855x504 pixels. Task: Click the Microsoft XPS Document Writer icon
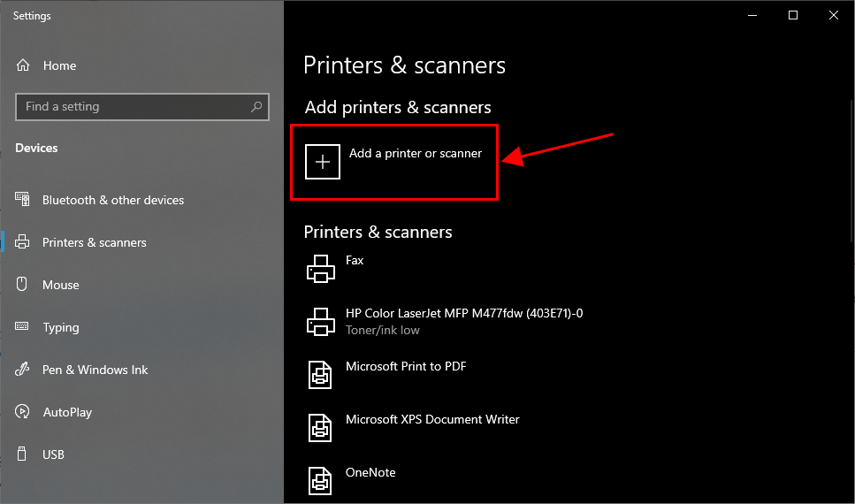tap(320, 427)
